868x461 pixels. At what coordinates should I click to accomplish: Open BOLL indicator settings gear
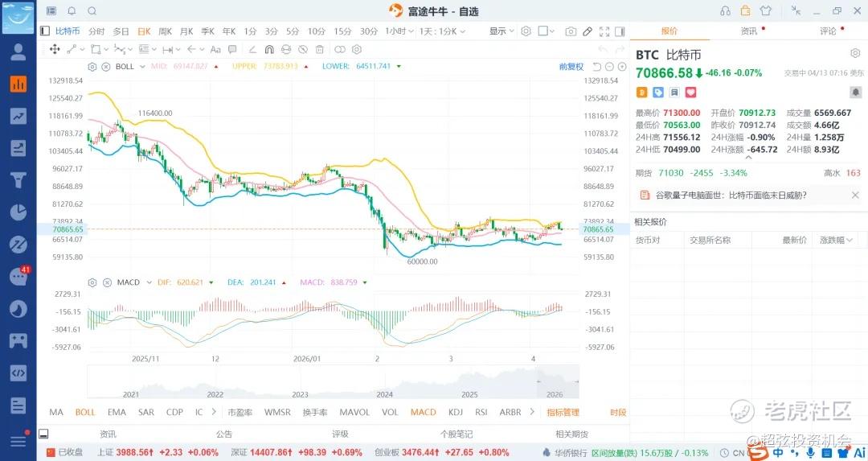click(92, 66)
